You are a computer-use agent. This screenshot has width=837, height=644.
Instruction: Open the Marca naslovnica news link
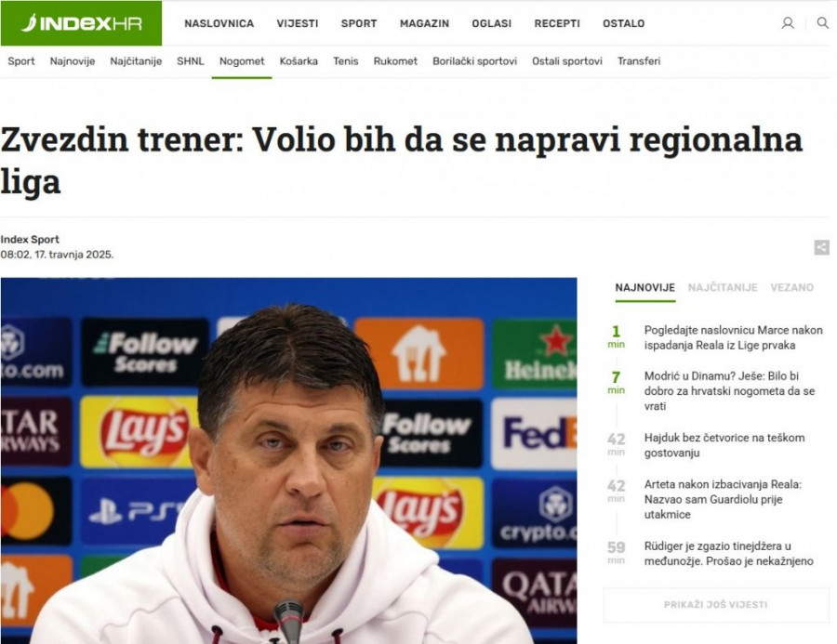733,337
